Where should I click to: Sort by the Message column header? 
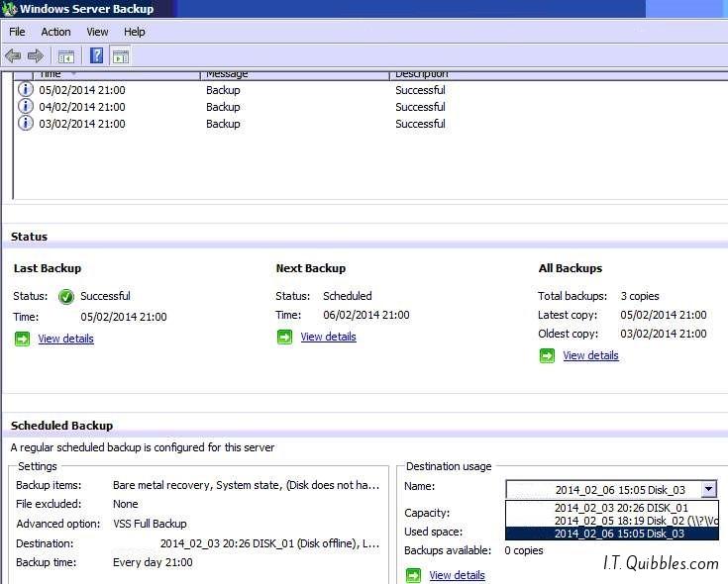pos(294,74)
